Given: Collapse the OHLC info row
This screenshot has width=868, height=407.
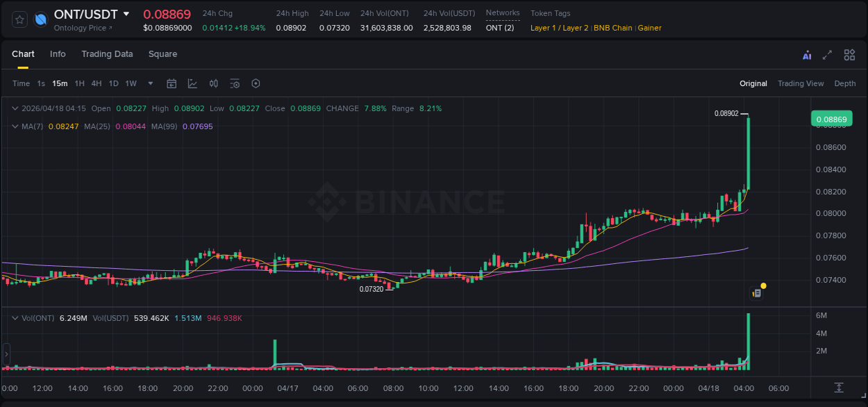Looking at the screenshot, I should pyautogui.click(x=15, y=108).
